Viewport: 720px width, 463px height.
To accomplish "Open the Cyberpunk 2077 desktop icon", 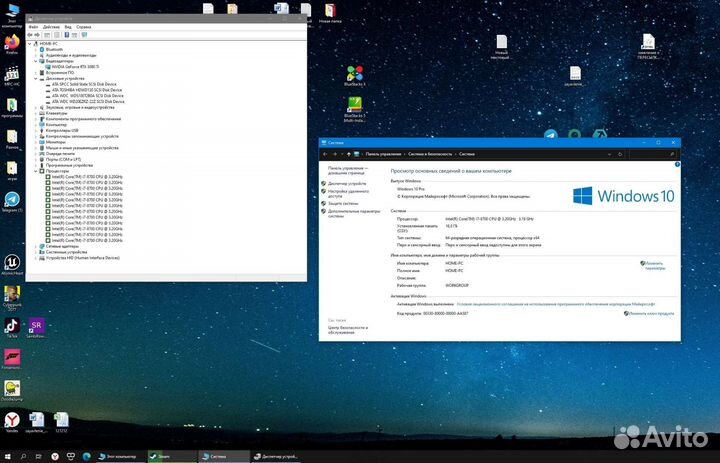I will point(12,297).
